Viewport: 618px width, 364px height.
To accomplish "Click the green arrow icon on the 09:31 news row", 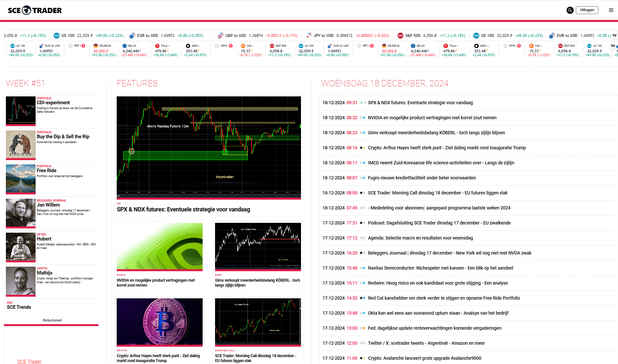I will click(x=361, y=103).
